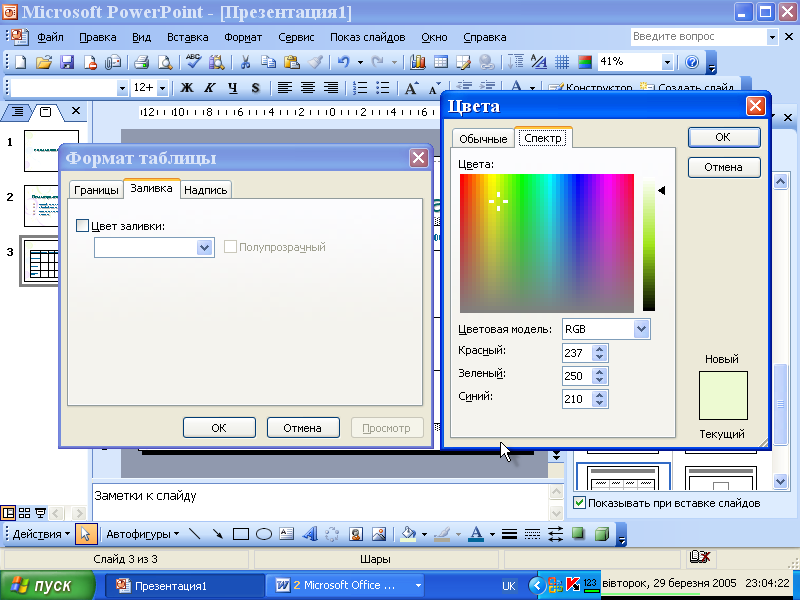The width and height of the screenshot is (800, 600).
Task: Click Отмена in the Цвета dialog
Action: coord(724,167)
